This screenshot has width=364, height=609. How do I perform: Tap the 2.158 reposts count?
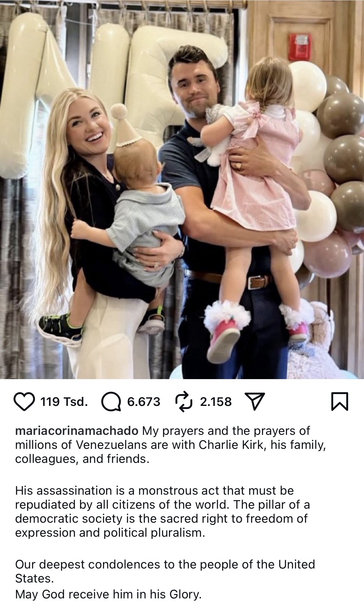(216, 402)
